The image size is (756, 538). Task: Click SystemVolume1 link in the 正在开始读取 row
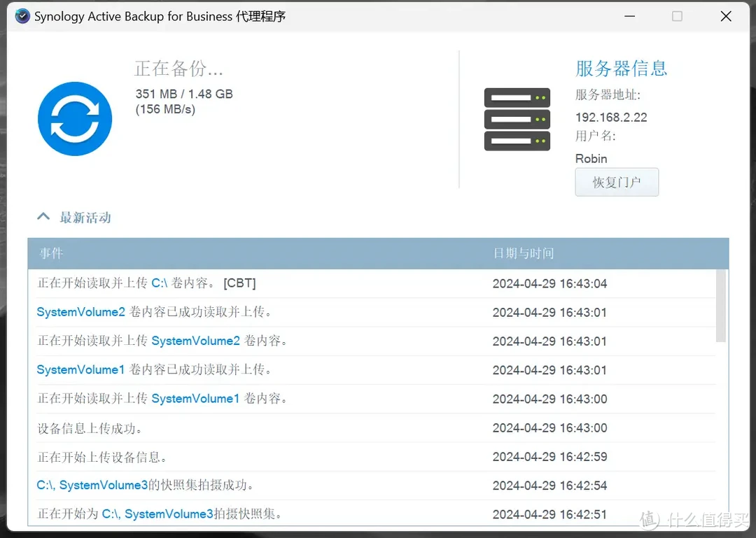pyautogui.click(x=195, y=399)
